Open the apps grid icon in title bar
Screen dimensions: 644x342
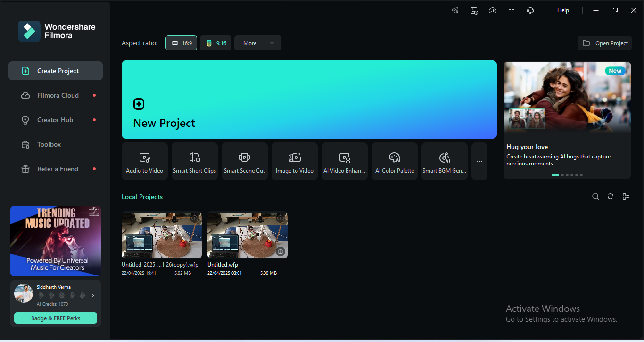[512, 10]
